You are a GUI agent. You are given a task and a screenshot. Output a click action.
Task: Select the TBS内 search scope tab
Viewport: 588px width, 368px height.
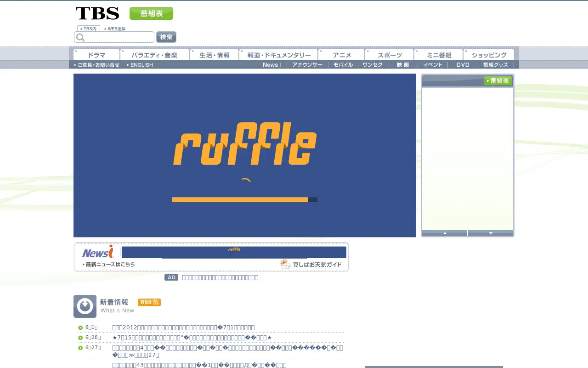pyautogui.click(x=89, y=29)
